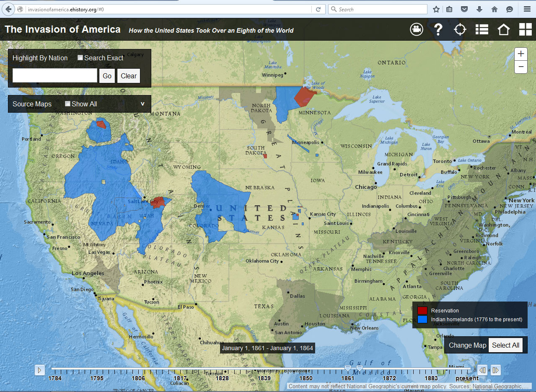Viewport: 536px width, 392px height.
Task: Go to browser home page icon
Action: click(495, 9)
